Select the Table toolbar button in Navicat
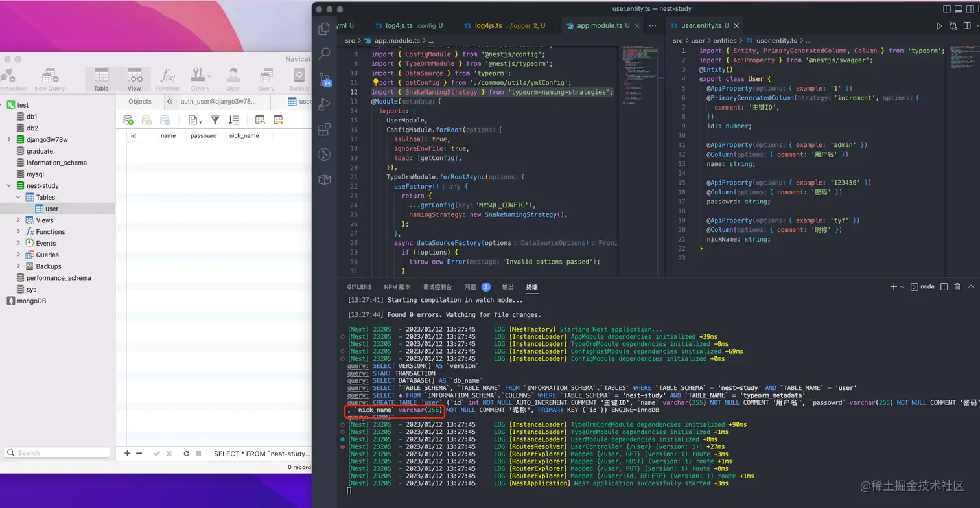Image resolution: width=980 pixels, height=508 pixels. point(101,80)
